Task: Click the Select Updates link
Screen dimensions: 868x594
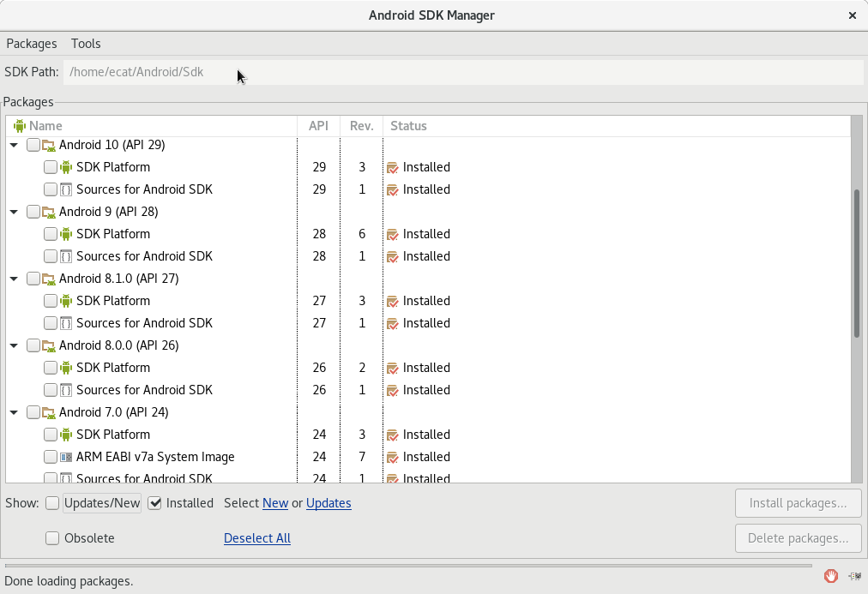Action: (329, 503)
